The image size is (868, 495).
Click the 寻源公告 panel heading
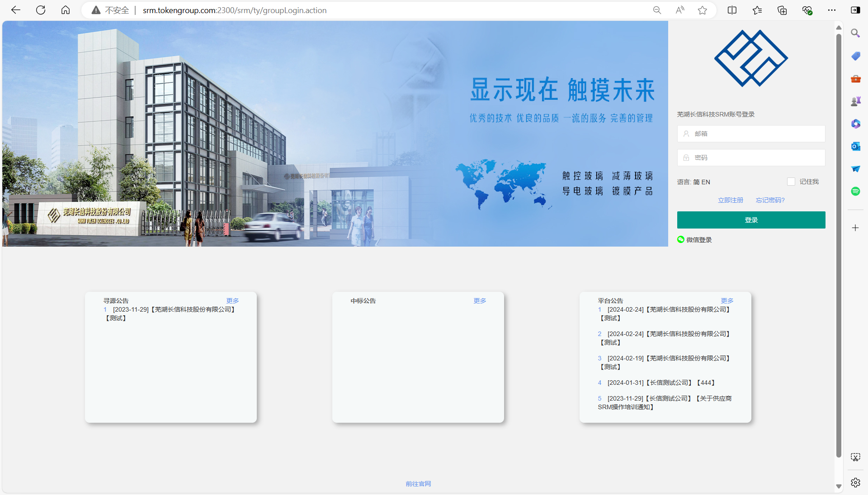tap(116, 301)
